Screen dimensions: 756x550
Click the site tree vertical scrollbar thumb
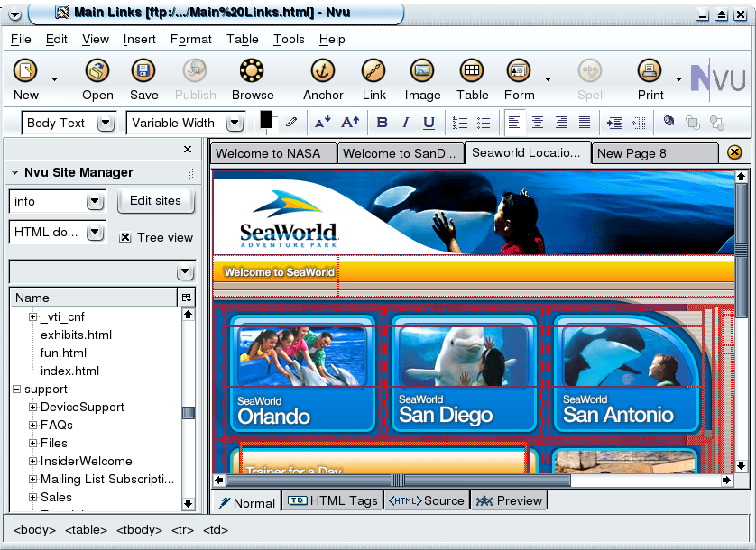pos(188,413)
